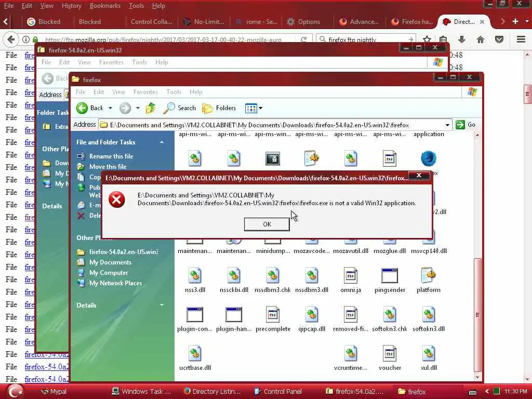Select the pingsender application icon
532x399 pixels.
click(x=390, y=275)
